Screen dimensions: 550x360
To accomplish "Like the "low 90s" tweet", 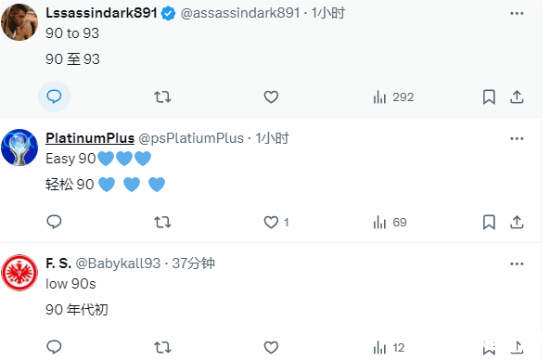I will tap(271, 347).
